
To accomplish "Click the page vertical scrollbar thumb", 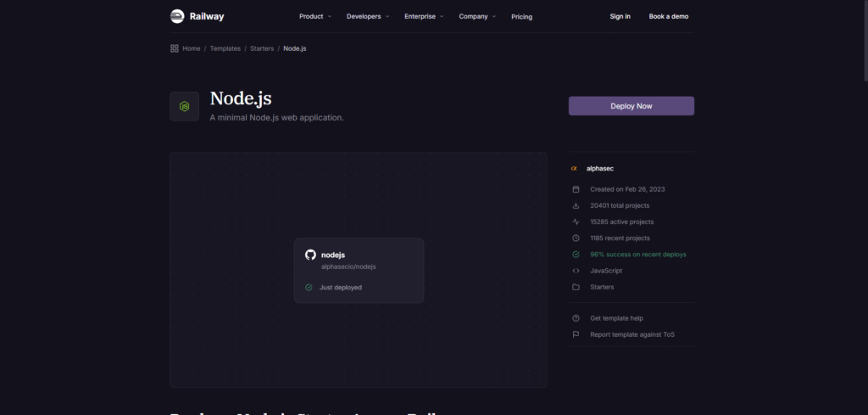I will (865, 42).
